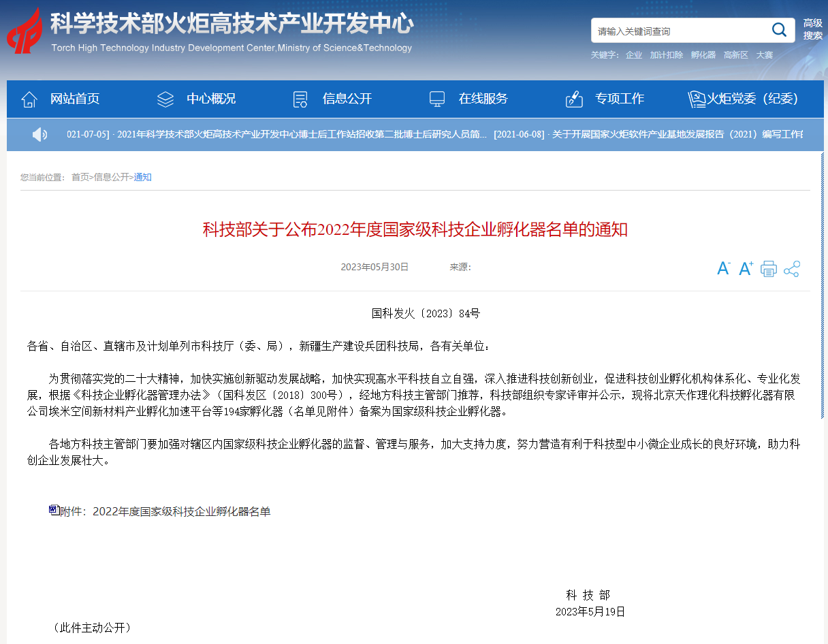Click the 大赛 keyword link
The image size is (828, 644).
click(765, 55)
